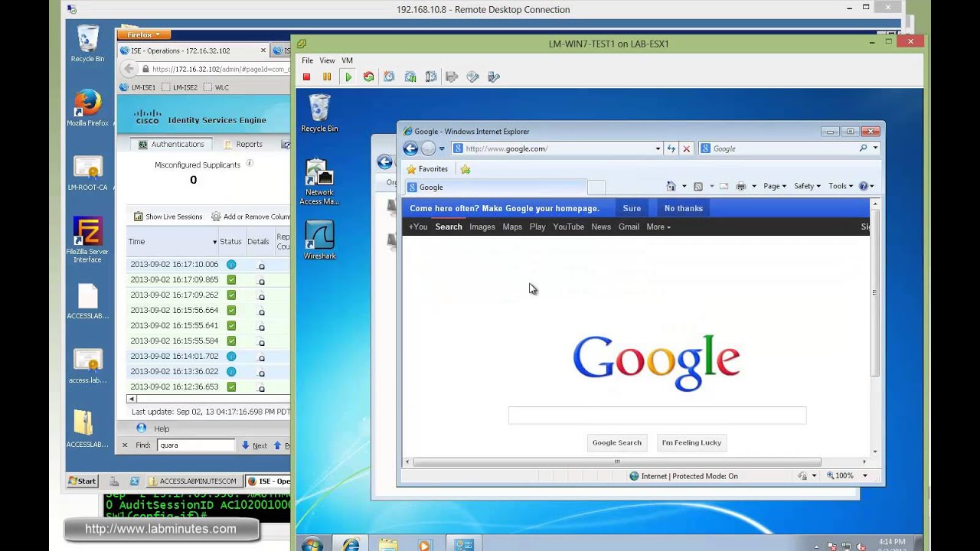Expand the IE address bar dropdown

[x=658, y=148]
